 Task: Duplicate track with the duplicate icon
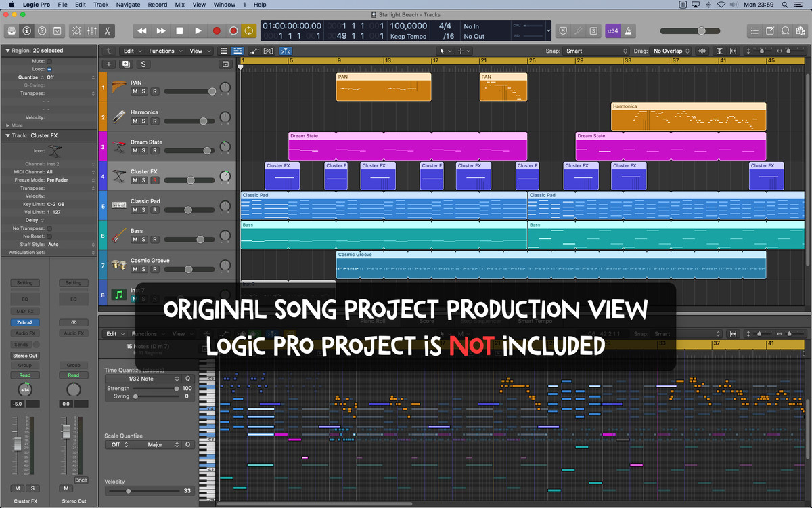[x=126, y=64]
